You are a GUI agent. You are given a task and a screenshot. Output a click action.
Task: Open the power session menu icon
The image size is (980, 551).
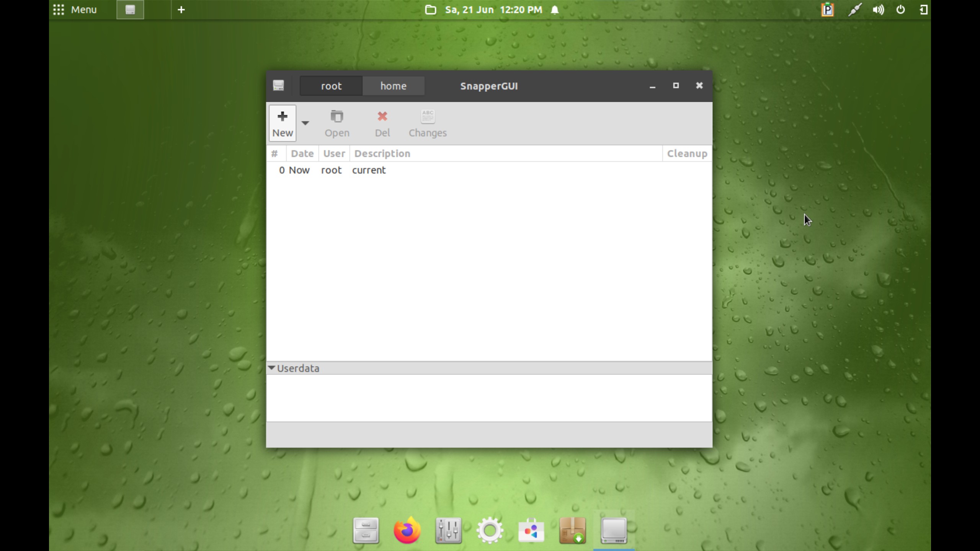click(901, 10)
